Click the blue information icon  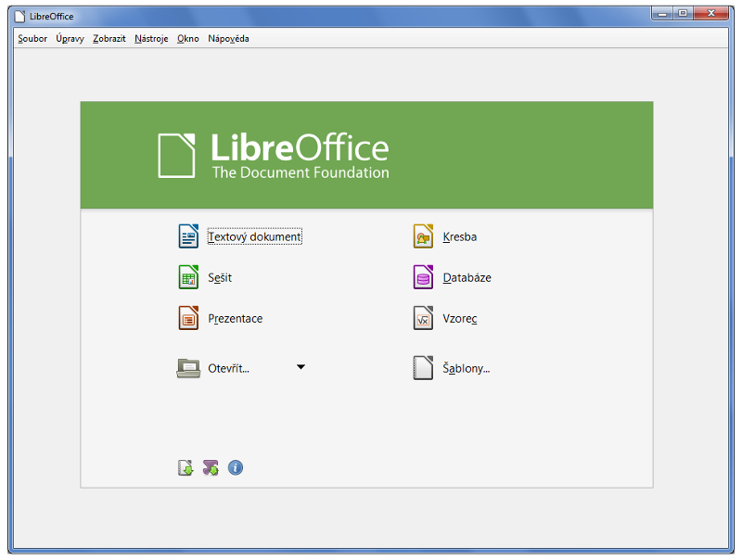point(236,468)
